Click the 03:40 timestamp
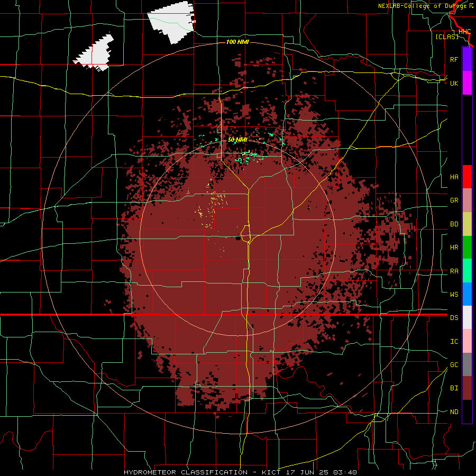476x476 pixels. point(345,472)
